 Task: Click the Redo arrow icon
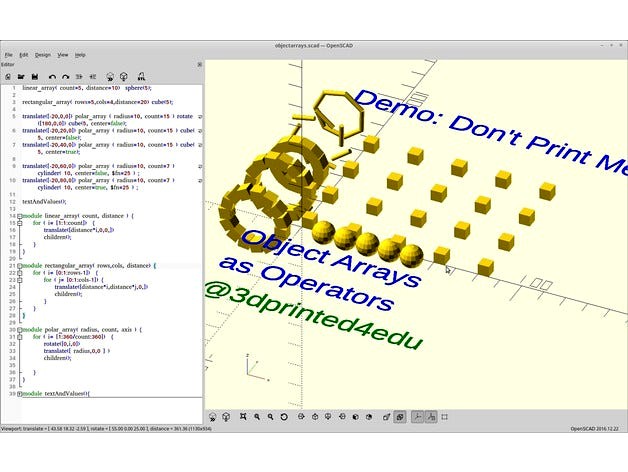click(x=66, y=77)
